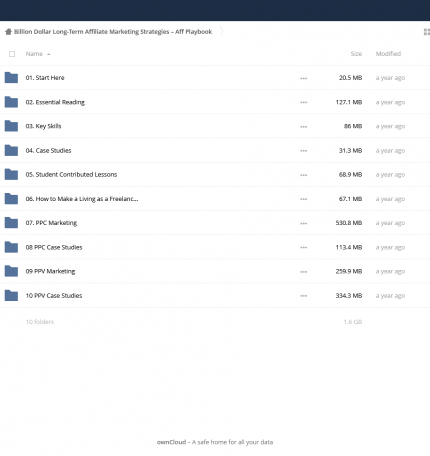This screenshot has width=430, height=456.
Task: Click folder icon for 03. Key Skills
Action: 11,126
